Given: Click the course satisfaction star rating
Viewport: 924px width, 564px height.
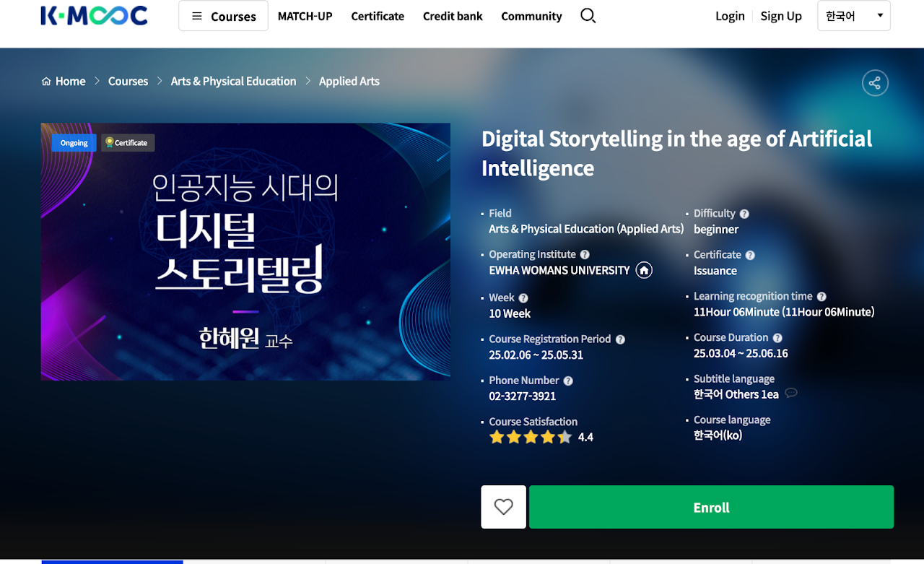Looking at the screenshot, I should 531,436.
